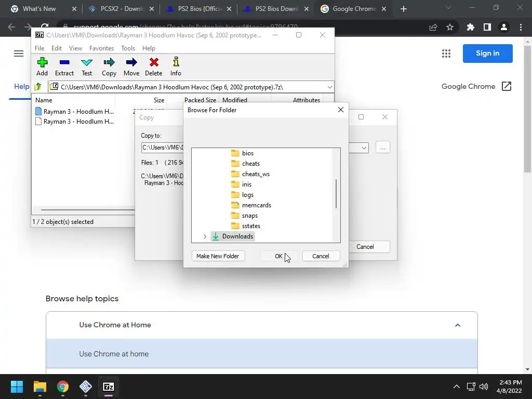Select the second Rayman 3 file with white icon
532x399 pixels.
pos(75,122)
